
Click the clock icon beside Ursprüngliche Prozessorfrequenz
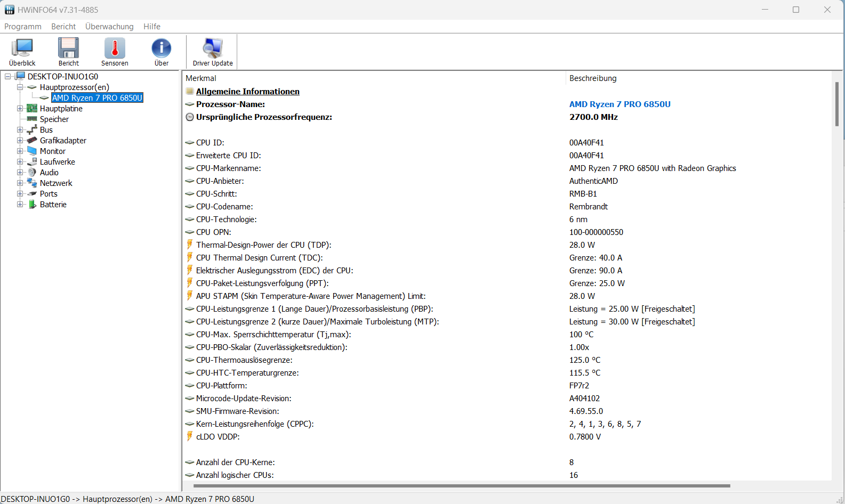pyautogui.click(x=189, y=117)
